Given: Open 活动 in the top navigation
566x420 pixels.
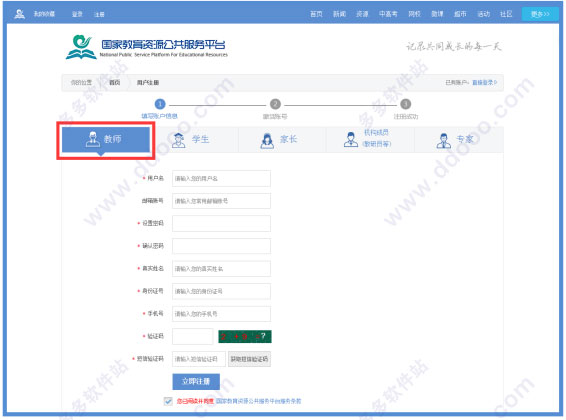Looking at the screenshot, I should tap(483, 14).
